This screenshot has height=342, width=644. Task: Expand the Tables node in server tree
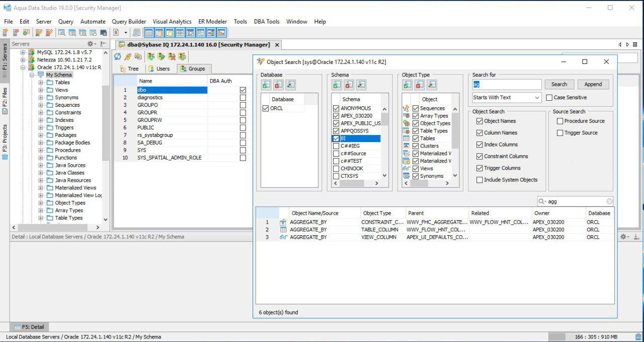click(x=41, y=83)
